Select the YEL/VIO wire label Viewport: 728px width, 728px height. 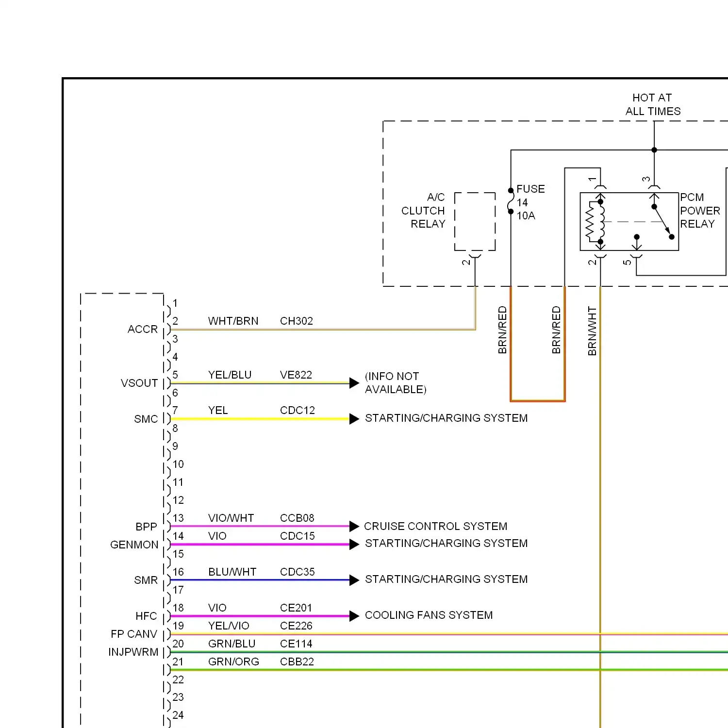point(229,626)
